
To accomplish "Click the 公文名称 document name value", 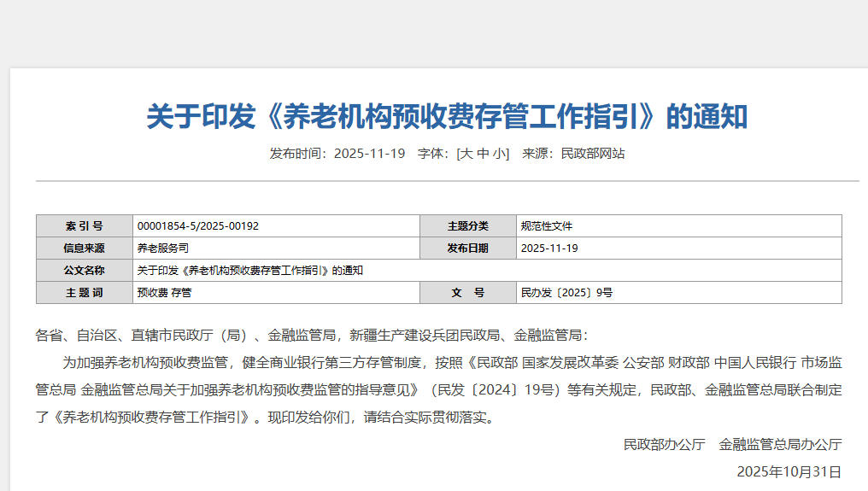I will click(250, 271).
